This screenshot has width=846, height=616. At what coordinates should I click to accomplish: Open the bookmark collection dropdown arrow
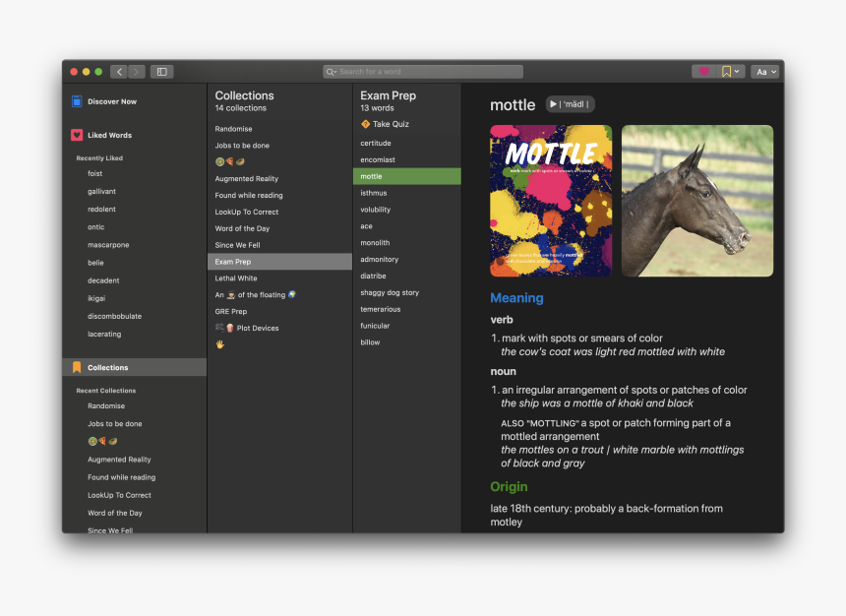[737, 71]
